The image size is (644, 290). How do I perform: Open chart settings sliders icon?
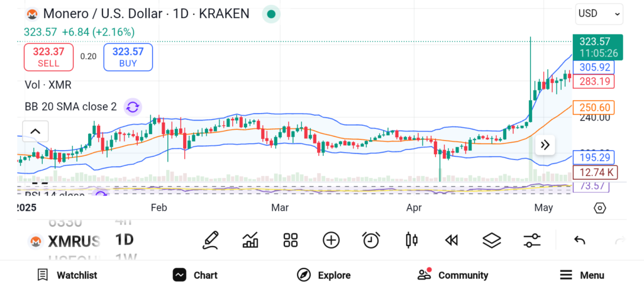532,240
